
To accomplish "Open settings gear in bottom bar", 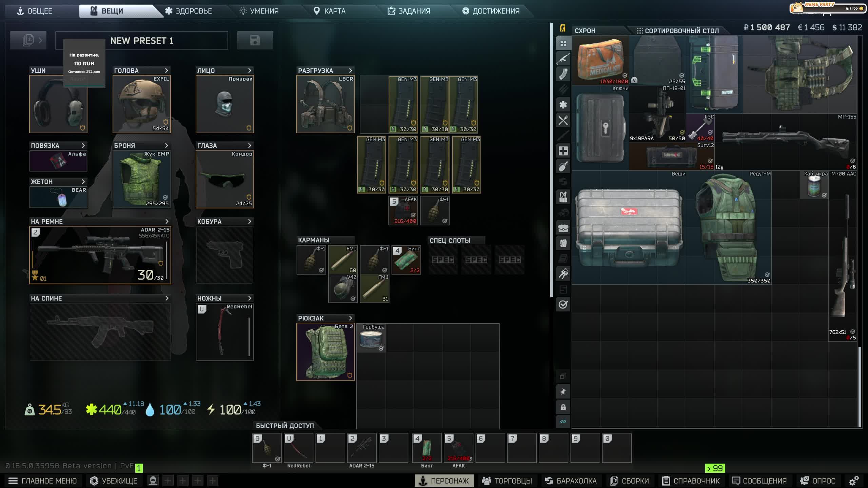I will (854, 481).
